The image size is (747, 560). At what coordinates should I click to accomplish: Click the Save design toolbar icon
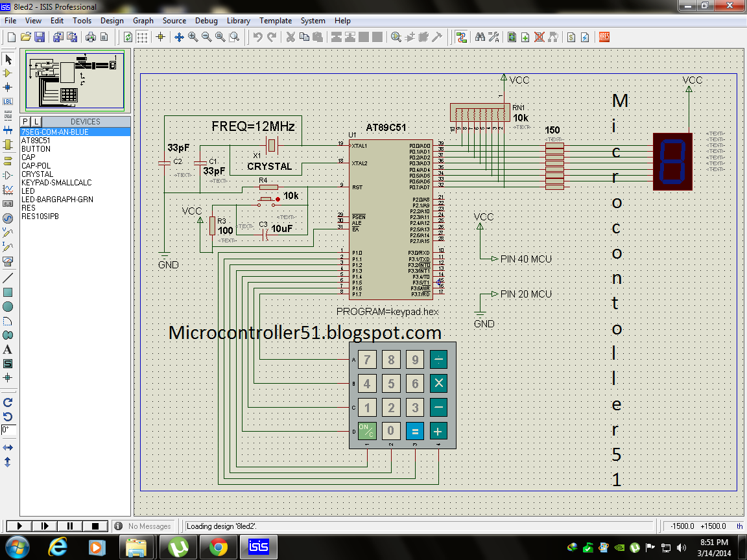click(x=40, y=37)
